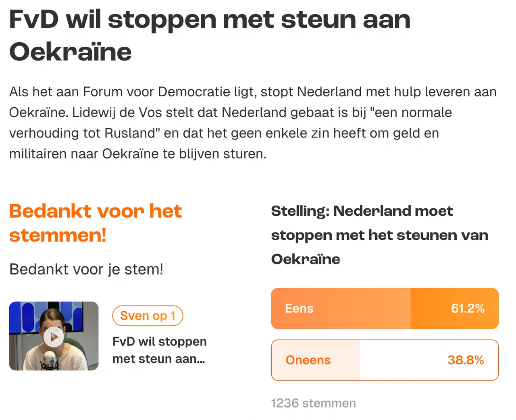Open the "FvD wil stoppen met steun aan..." link
516x420 pixels.
pyautogui.click(x=159, y=350)
